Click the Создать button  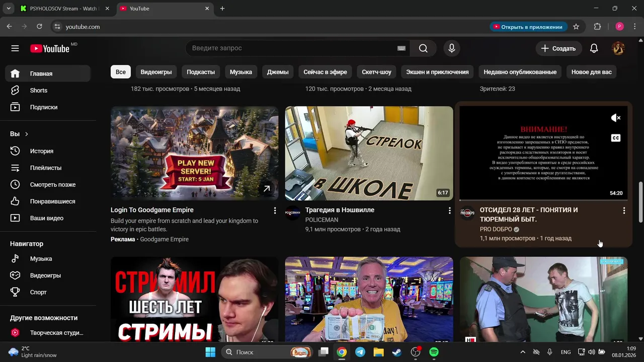click(x=558, y=48)
